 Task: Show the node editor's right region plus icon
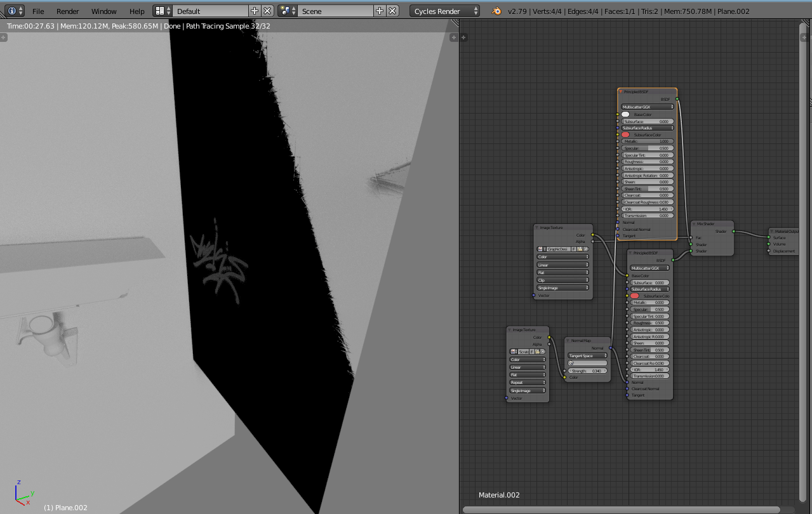click(x=804, y=37)
